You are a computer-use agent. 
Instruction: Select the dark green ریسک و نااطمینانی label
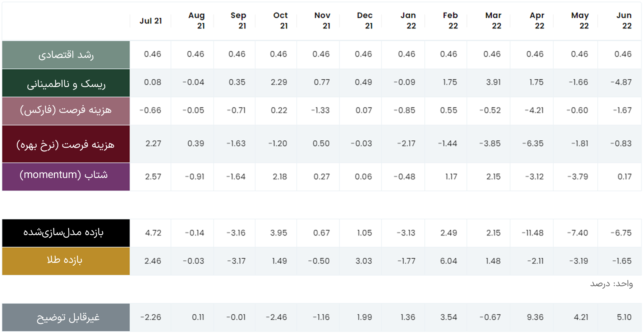(66, 83)
